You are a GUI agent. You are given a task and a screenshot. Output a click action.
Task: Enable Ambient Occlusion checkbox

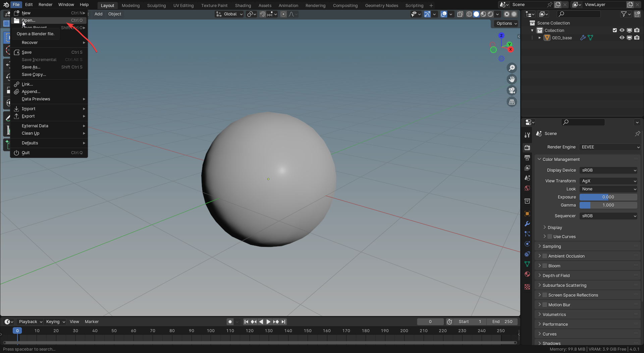coord(545,256)
